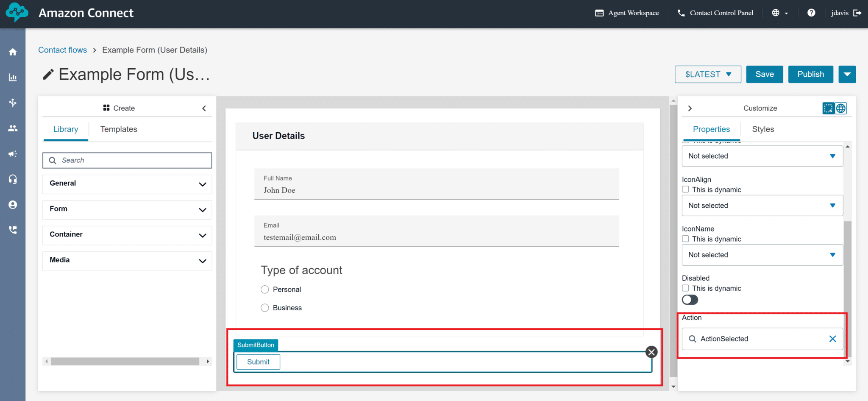Switch to the Templates tab
Image resolution: width=868 pixels, height=401 pixels.
point(119,129)
